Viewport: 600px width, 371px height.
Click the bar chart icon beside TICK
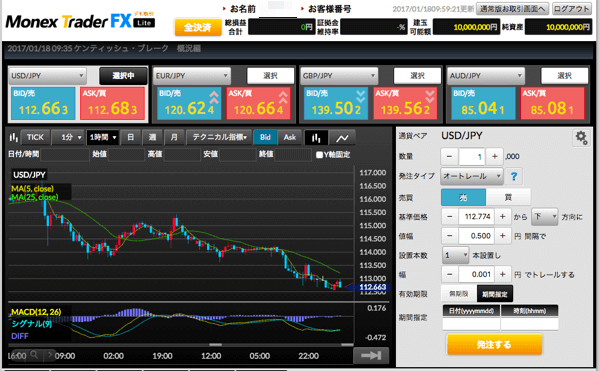tap(14, 137)
